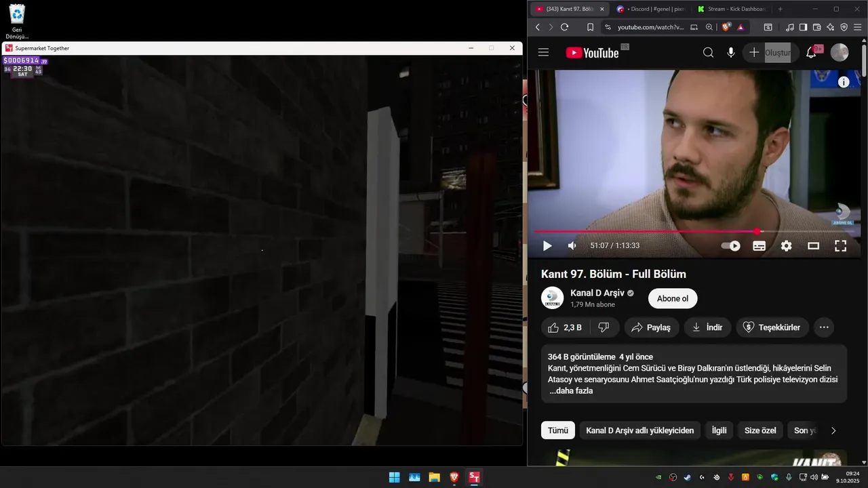The image size is (868, 488).
Task: Bookmark this page in the browser toolbar
Action: (x=590, y=27)
